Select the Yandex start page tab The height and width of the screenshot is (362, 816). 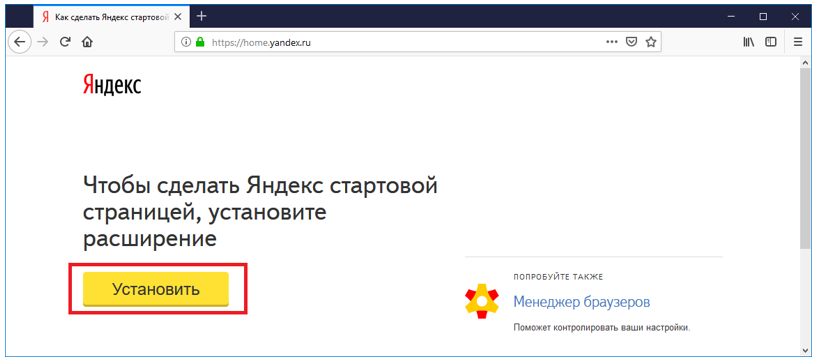pyautogui.click(x=110, y=16)
